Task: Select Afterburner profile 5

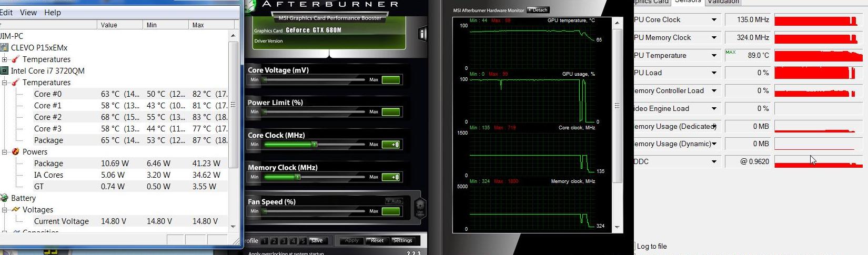Action: click(302, 241)
